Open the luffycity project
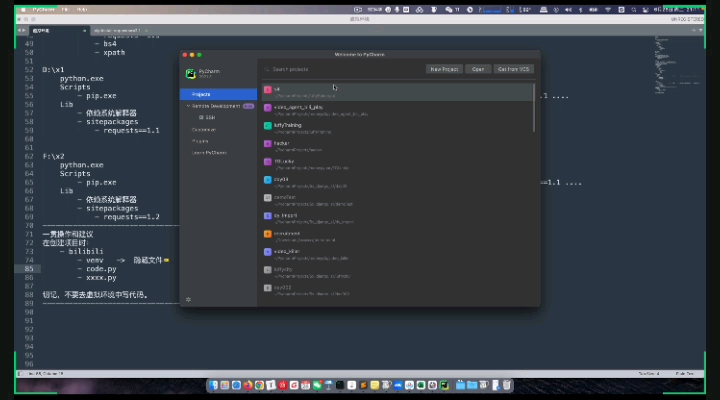The width and height of the screenshot is (720, 400). 397,272
